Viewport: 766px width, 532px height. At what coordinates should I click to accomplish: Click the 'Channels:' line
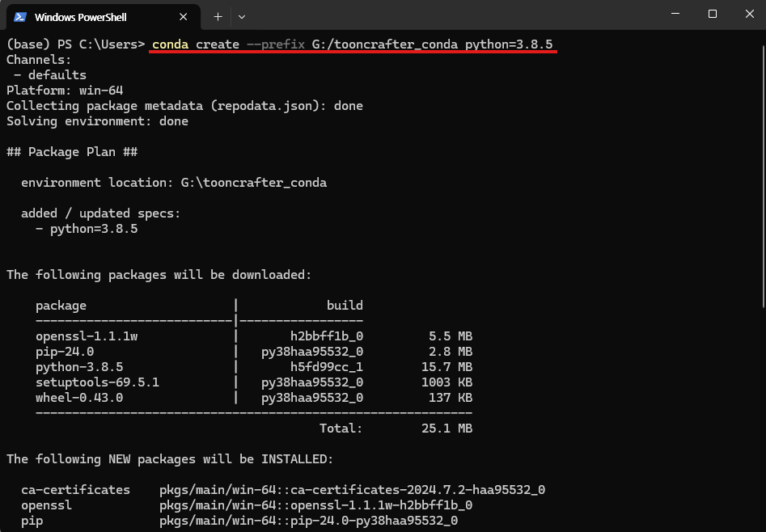[39, 60]
